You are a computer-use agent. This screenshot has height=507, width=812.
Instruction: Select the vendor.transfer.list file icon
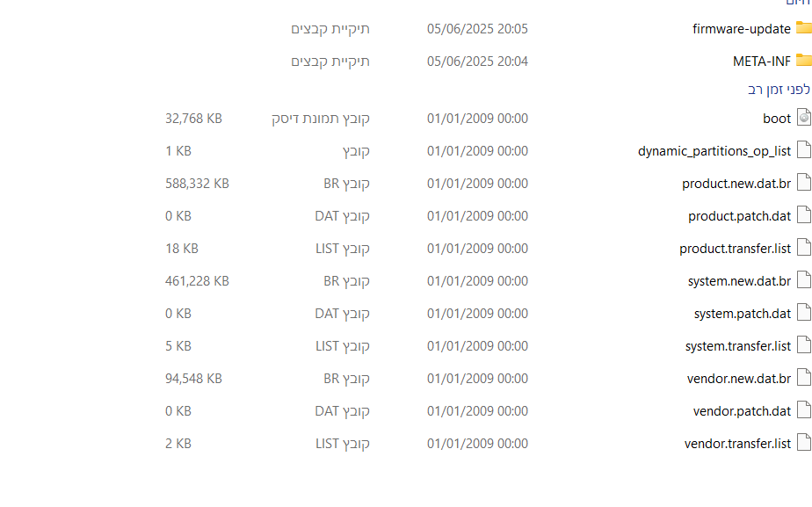tap(804, 443)
